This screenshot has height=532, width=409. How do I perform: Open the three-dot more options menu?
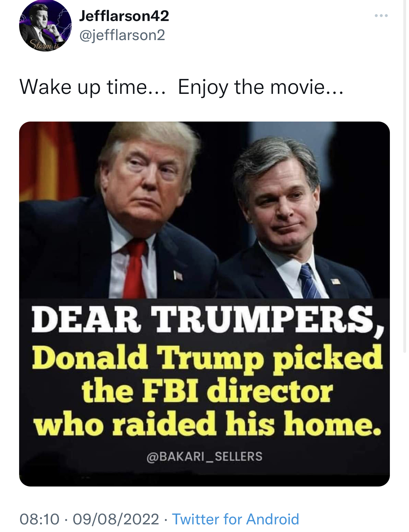click(381, 16)
